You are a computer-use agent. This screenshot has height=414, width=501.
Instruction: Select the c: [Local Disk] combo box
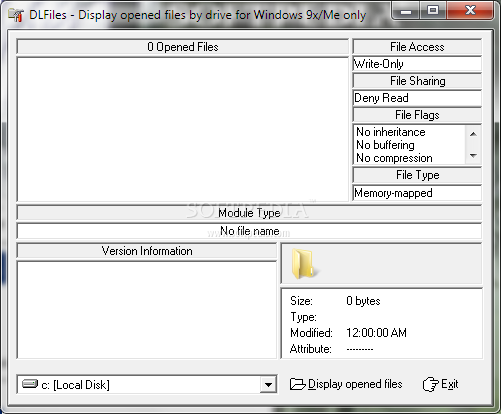pos(147,385)
